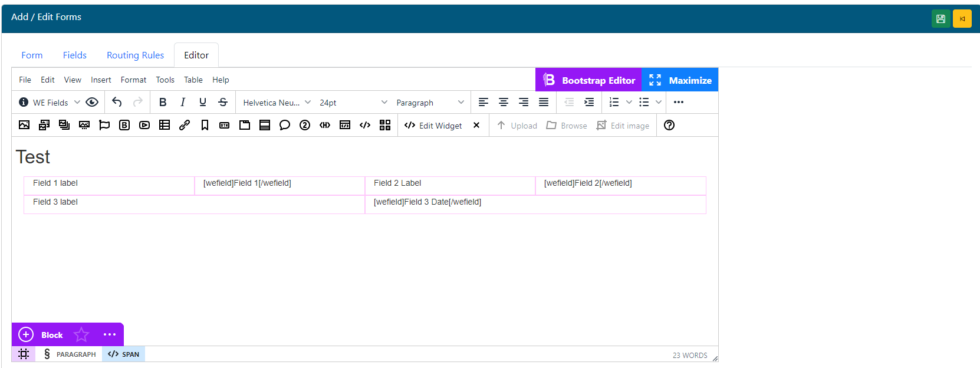Toggle bold formatting
The height and width of the screenshot is (368, 980).
(x=163, y=102)
